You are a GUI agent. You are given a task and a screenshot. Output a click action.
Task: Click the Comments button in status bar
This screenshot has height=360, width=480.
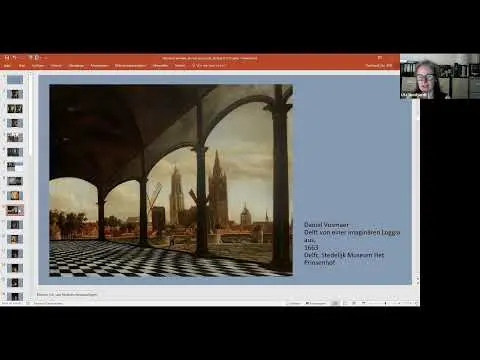click(x=316, y=303)
